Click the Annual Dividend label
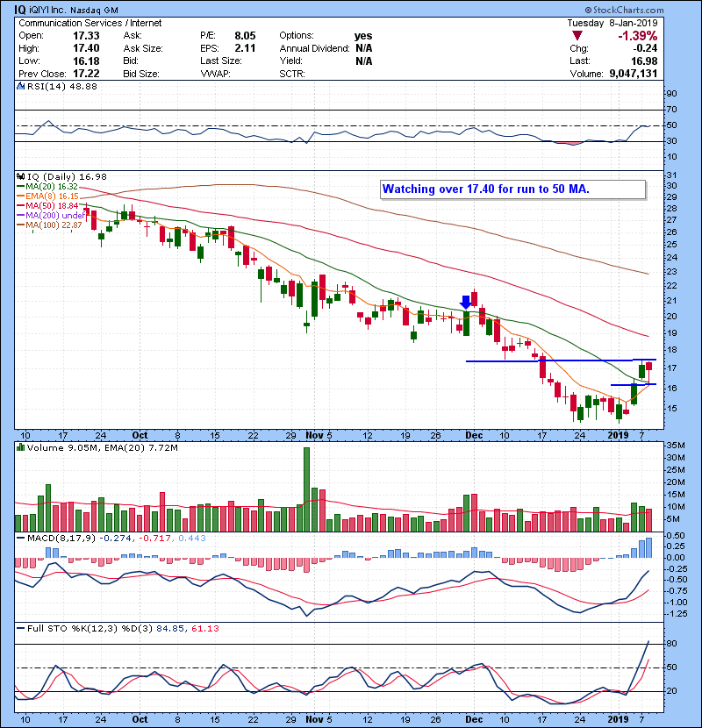The height and width of the screenshot is (728, 702). click(314, 48)
